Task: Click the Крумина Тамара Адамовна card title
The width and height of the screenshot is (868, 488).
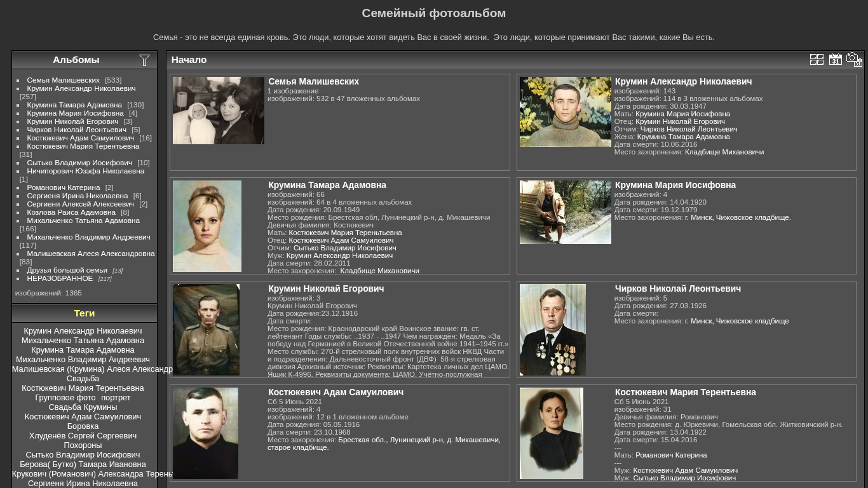Action: coord(327,185)
